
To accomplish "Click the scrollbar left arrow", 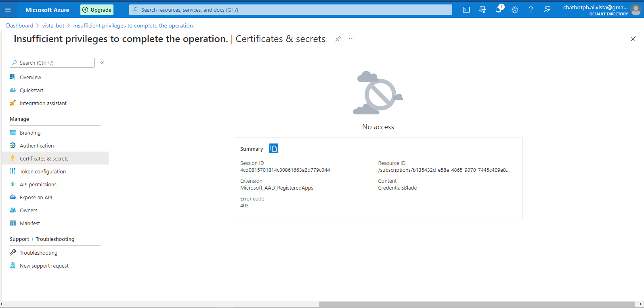I will (2, 304).
